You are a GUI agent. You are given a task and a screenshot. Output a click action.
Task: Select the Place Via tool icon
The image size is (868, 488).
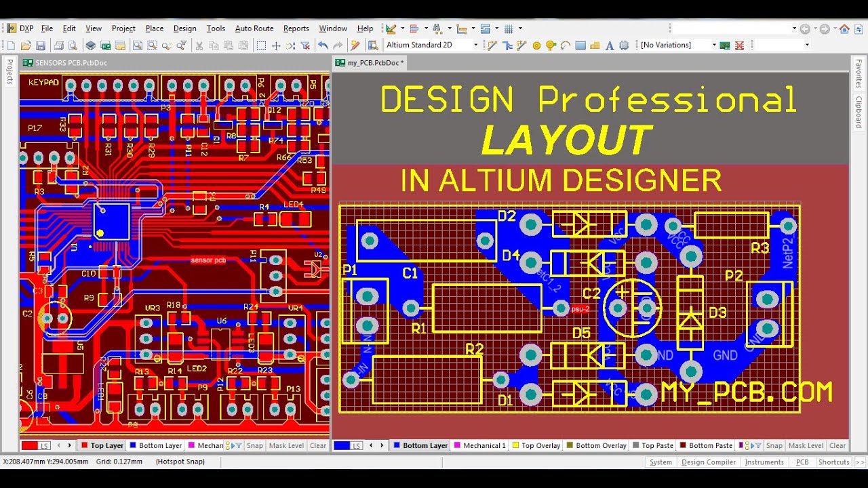click(551, 45)
